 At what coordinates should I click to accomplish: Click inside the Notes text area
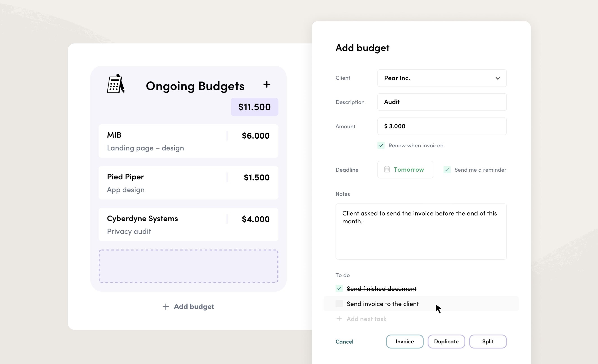click(x=421, y=231)
